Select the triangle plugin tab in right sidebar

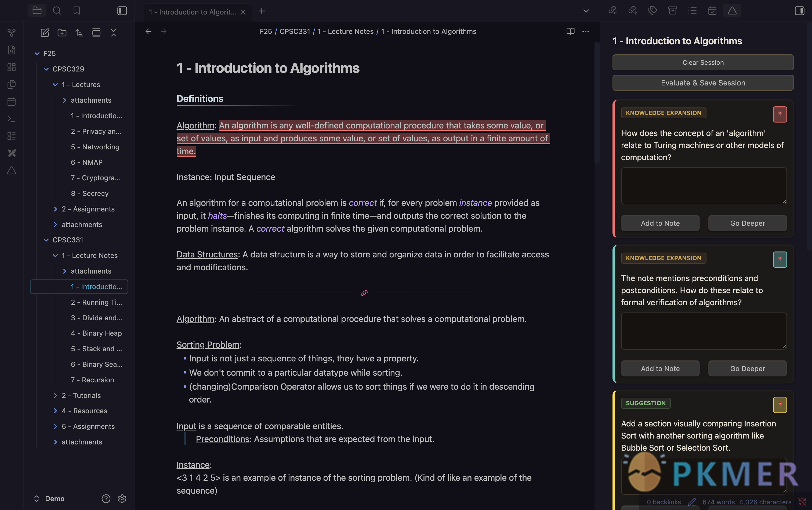[x=732, y=11]
